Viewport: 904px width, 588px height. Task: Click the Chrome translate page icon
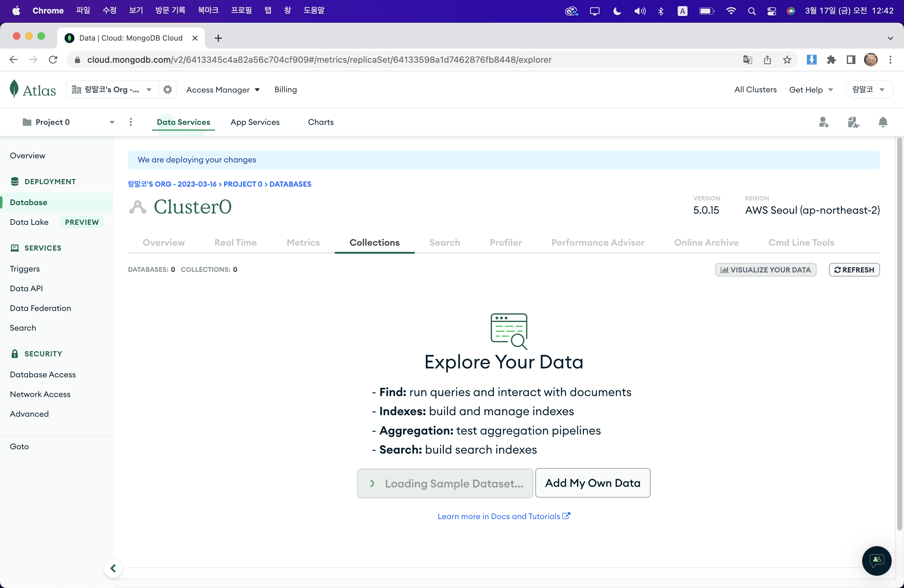coord(747,60)
